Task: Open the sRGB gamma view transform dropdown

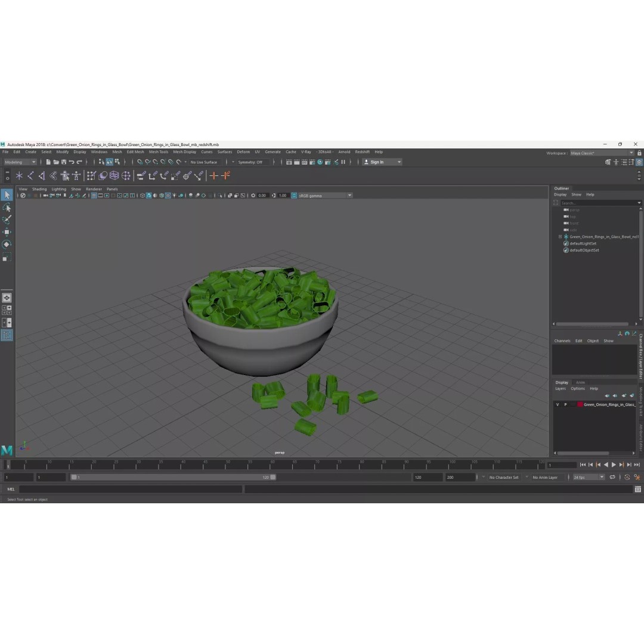Action: 325,196
